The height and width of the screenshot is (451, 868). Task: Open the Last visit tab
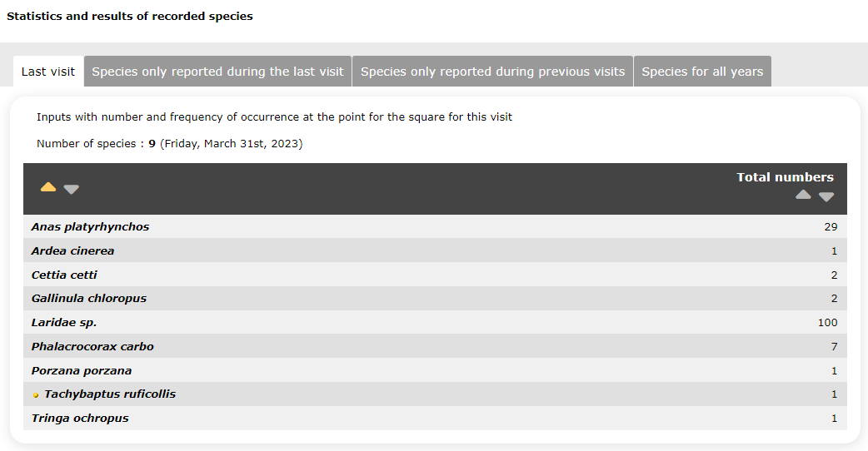48,72
